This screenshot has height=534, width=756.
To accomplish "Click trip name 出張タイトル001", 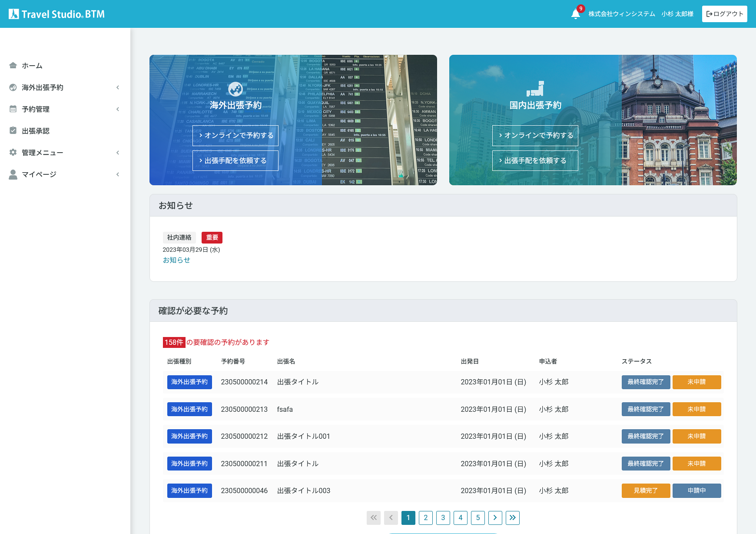I will point(304,436).
